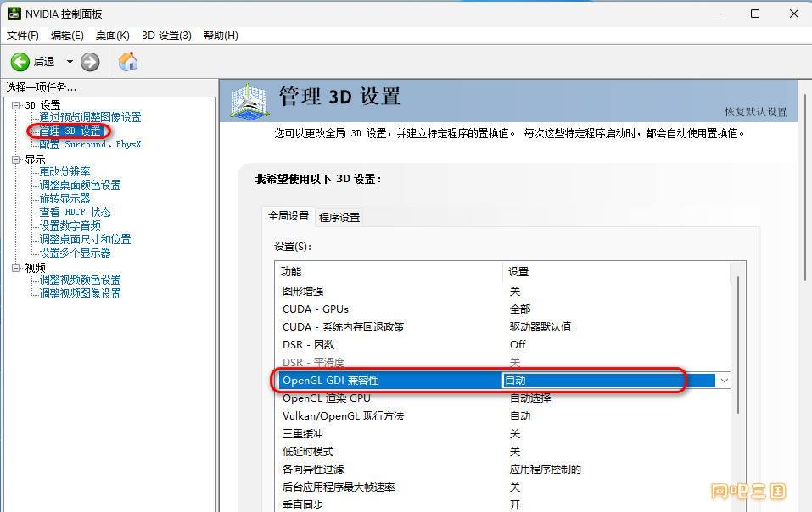The height and width of the screenshot is (512, 812).
Task: Open 更改分辨率 in the task tree
Action: [x=64, y=171]
